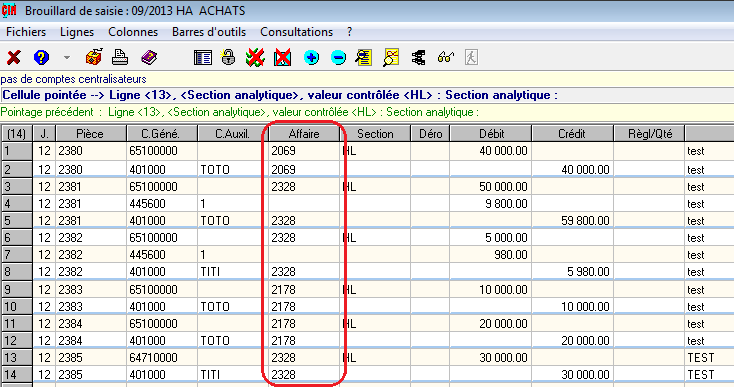Click the 9 800.00 debit cell
Screen dimensions: 734x387
click(491, 204)
